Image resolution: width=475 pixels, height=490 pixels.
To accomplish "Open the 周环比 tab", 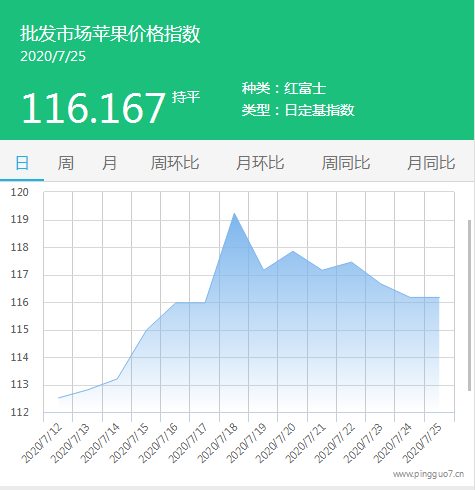I will 175,163.
